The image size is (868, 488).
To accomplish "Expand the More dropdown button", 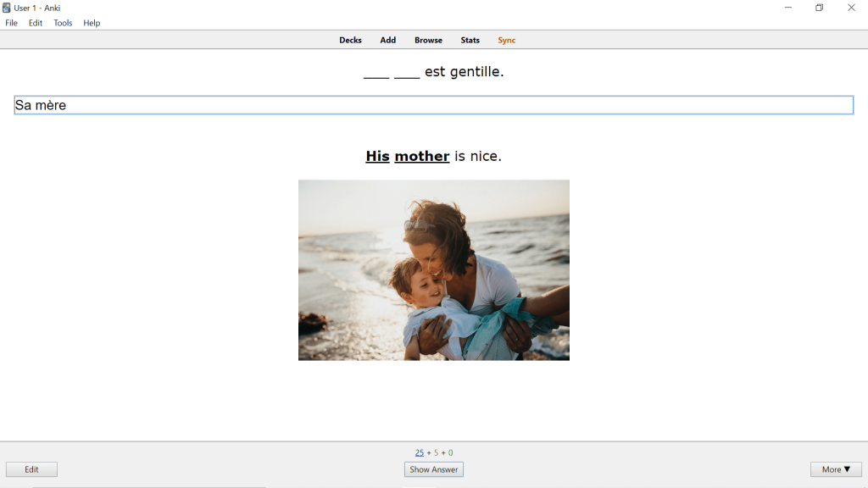I will coord(836,469).
